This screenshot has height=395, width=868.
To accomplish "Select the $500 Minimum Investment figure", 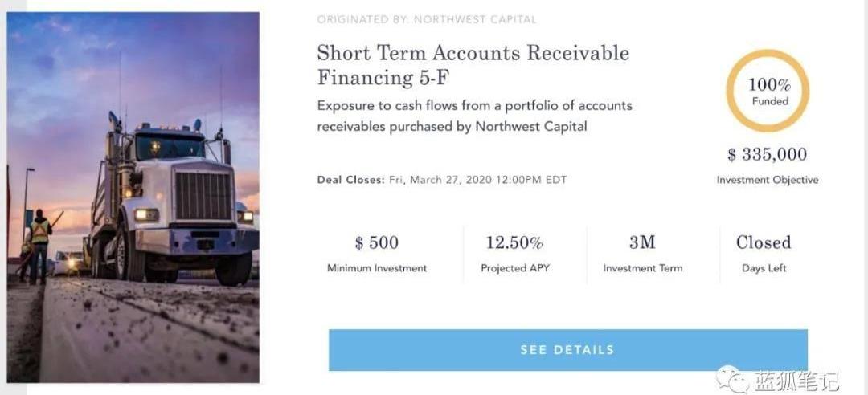I will click(376, 242).
